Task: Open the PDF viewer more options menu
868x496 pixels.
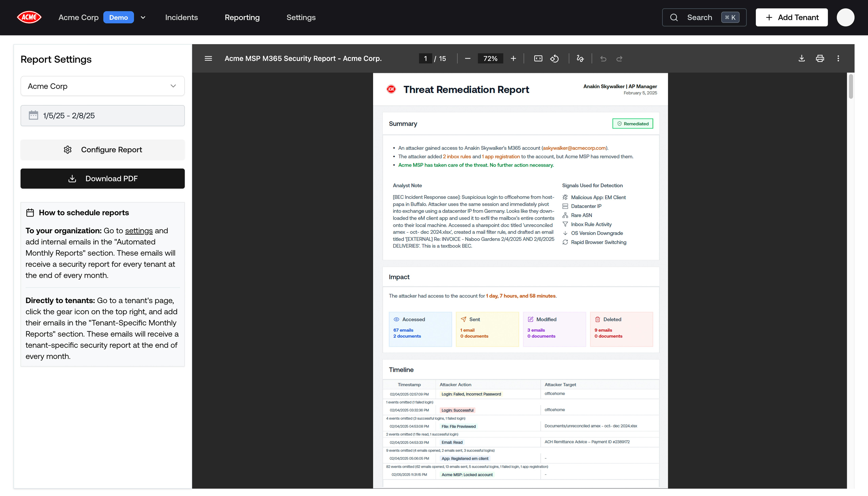Action: (x=838, y=59)
